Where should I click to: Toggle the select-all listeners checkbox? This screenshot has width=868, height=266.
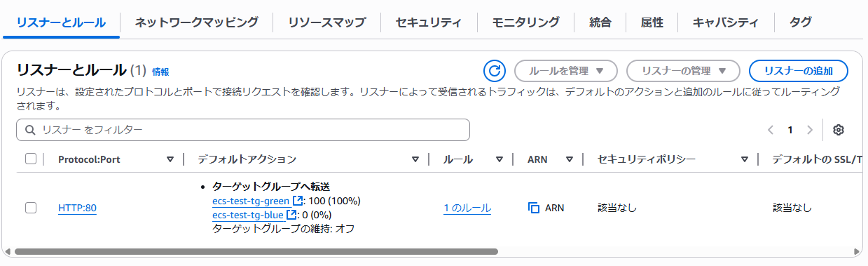click(31, 159)
